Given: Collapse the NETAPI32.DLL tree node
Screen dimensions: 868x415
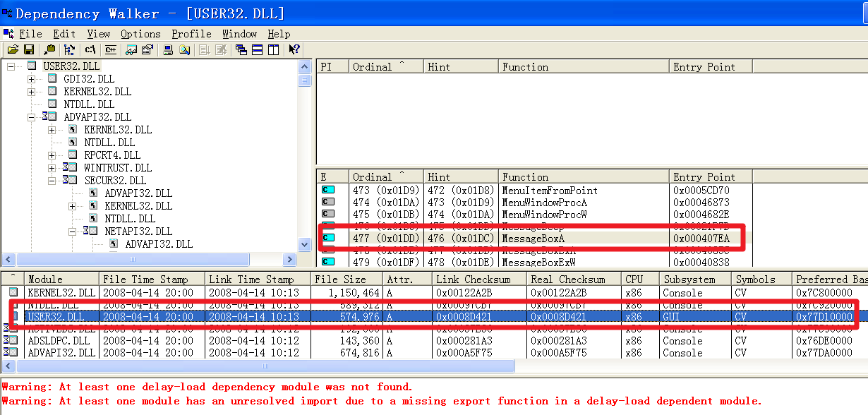Looking at the screenshot, I should coord(72,231).
